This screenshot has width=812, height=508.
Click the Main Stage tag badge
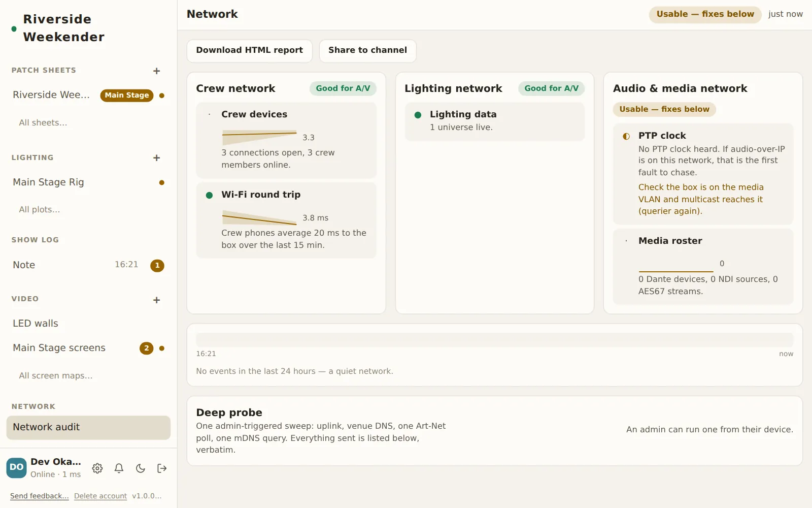coord(127,96)
